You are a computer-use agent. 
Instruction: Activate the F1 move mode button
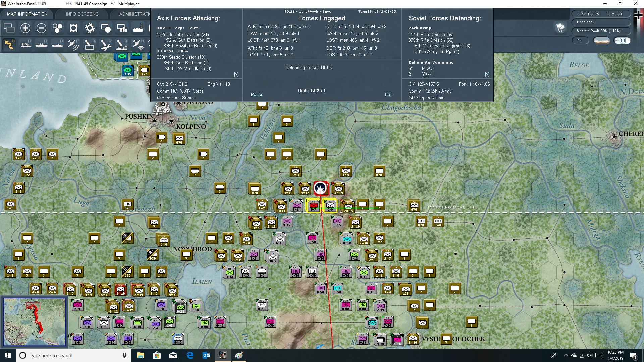(9, 44)
